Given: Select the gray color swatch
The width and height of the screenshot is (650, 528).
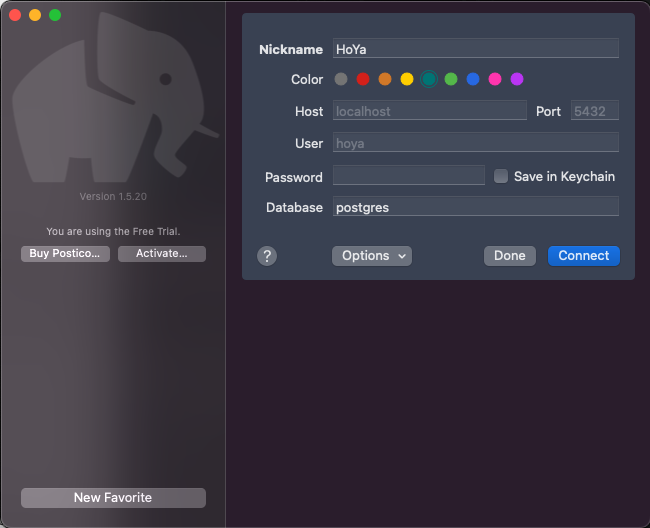Looking at the screenshot, I should tap(341, 79).
